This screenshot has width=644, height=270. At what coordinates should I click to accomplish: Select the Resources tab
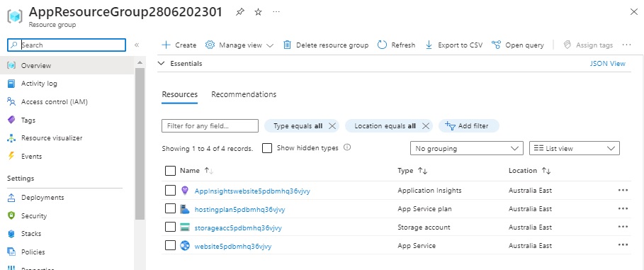[x=179, y=94]
